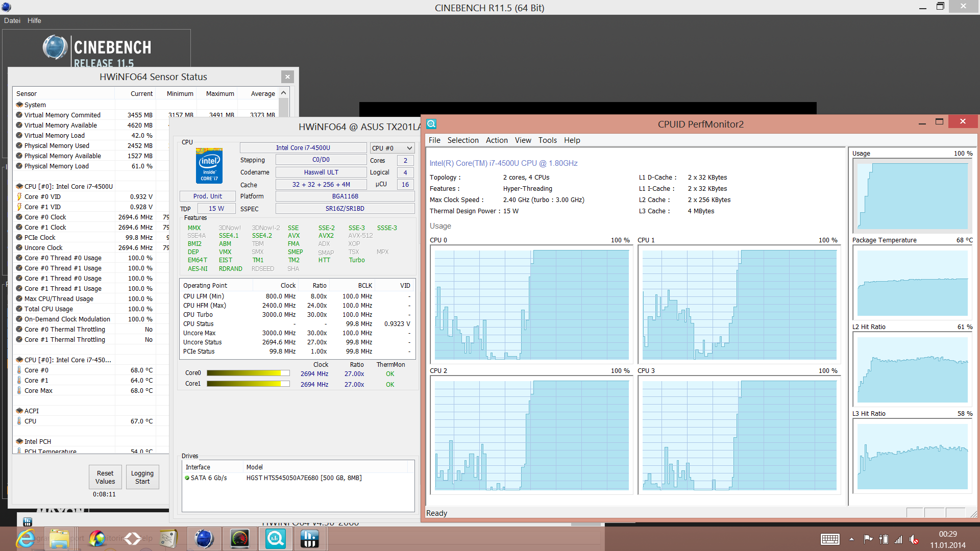980x551 pixels.
Task: Open the network signal tray icon
Action: pyautogui.click(x=898, y=539)
